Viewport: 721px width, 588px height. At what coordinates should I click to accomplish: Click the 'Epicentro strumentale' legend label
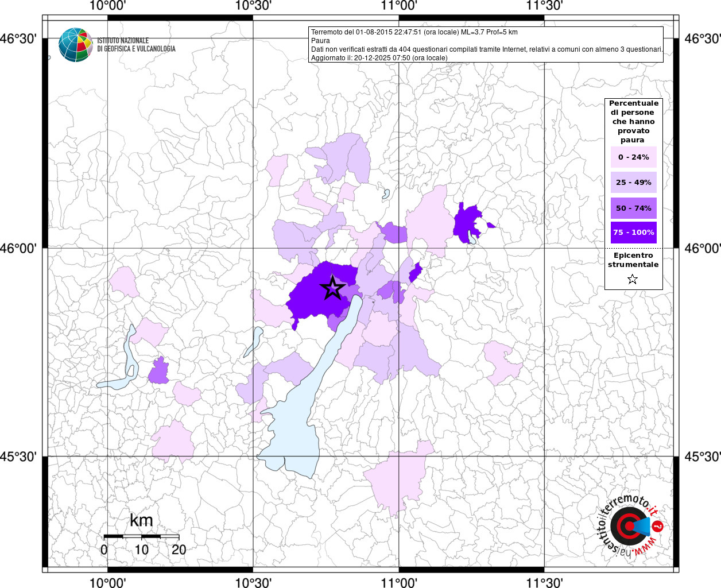(633, 260)
